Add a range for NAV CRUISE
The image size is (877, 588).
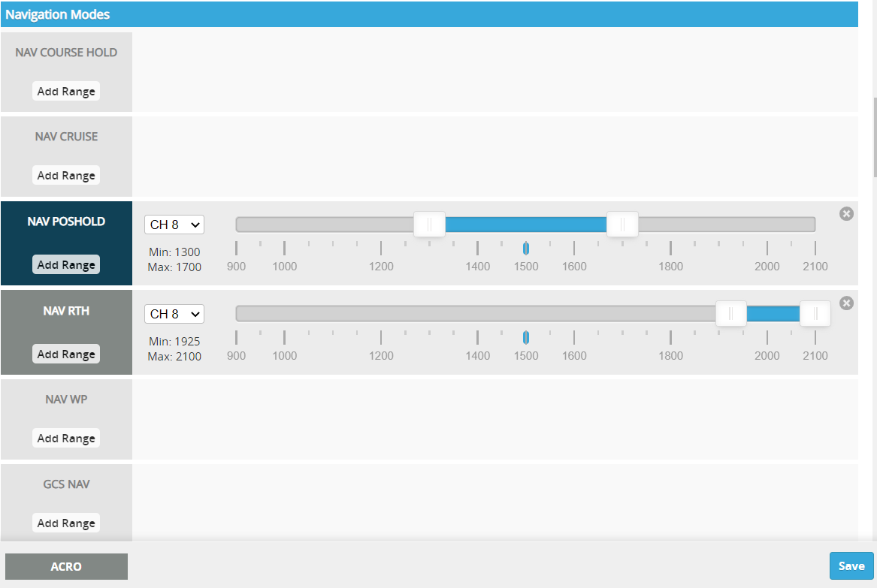66,176
